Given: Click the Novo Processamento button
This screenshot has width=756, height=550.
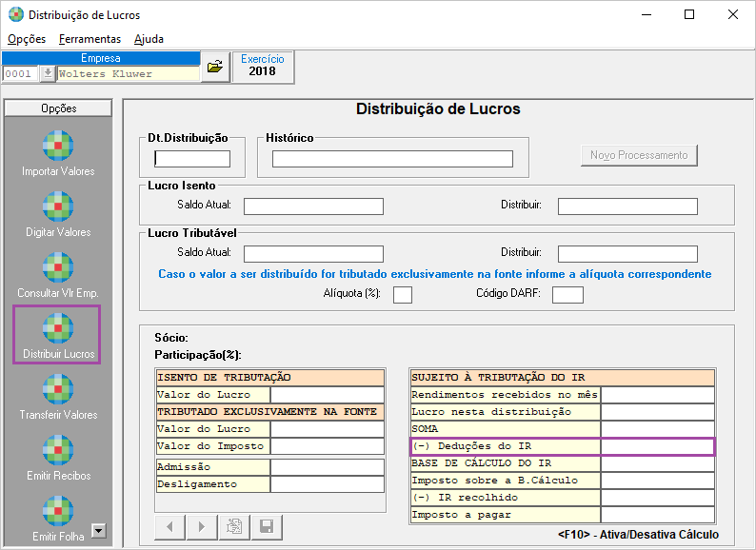Looking at the screenshot, I should pos(639,155).
